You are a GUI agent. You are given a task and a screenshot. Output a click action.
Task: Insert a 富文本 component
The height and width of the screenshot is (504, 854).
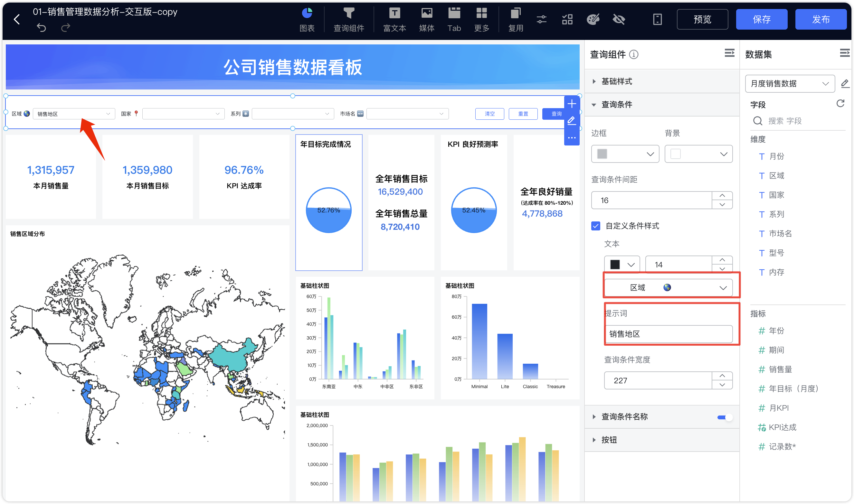pyautogui.click(x=394, y=20)
